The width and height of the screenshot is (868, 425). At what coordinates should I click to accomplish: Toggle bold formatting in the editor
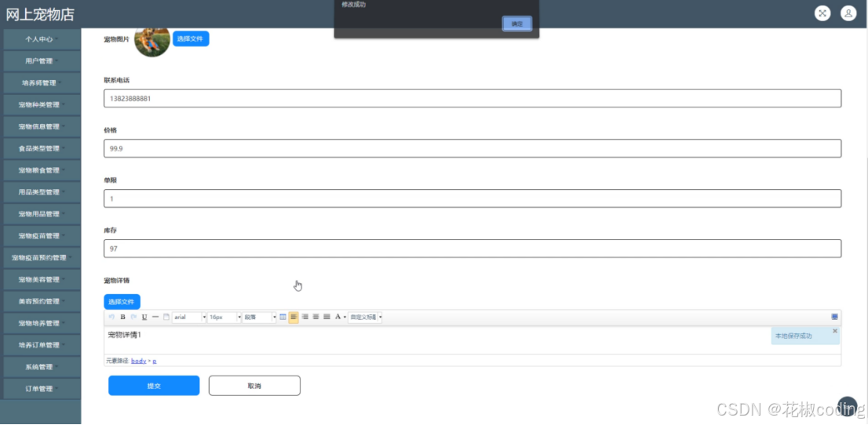point(123,317)
